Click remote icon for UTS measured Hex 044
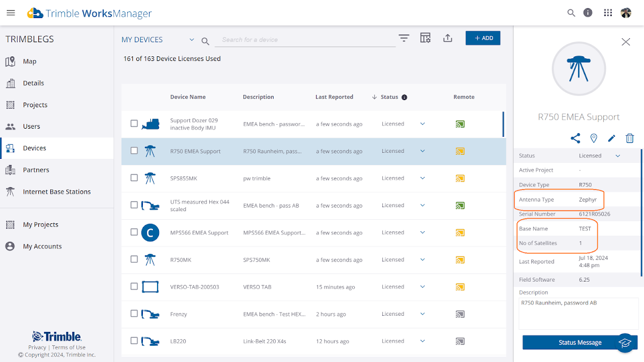Screen dimensions: 644x362 (460, 205)
